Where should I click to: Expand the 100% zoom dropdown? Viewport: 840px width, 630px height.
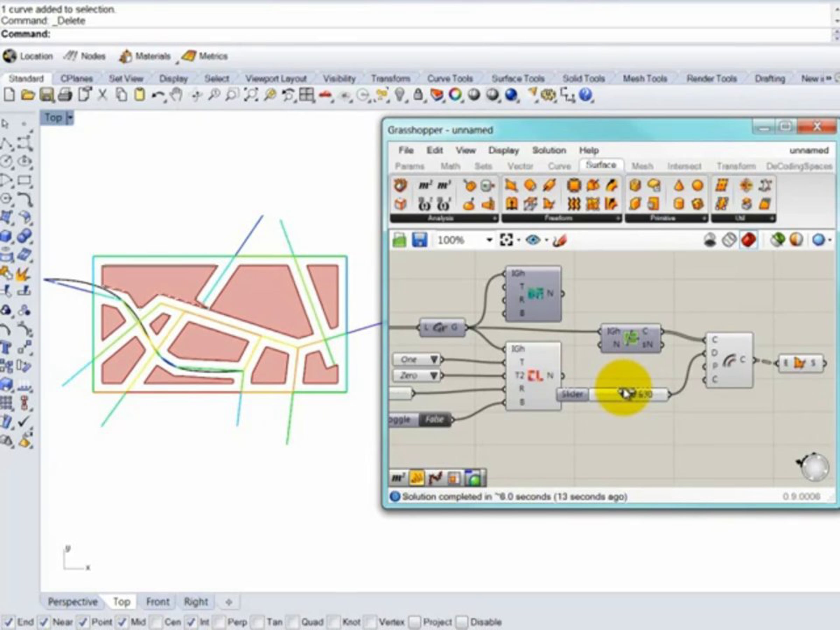(x=489, y=240)
